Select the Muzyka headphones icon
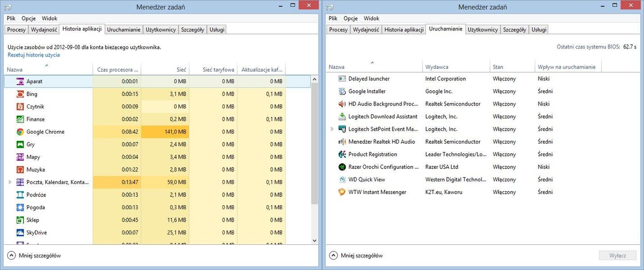The image size is (644, 270). click(20, 170)
